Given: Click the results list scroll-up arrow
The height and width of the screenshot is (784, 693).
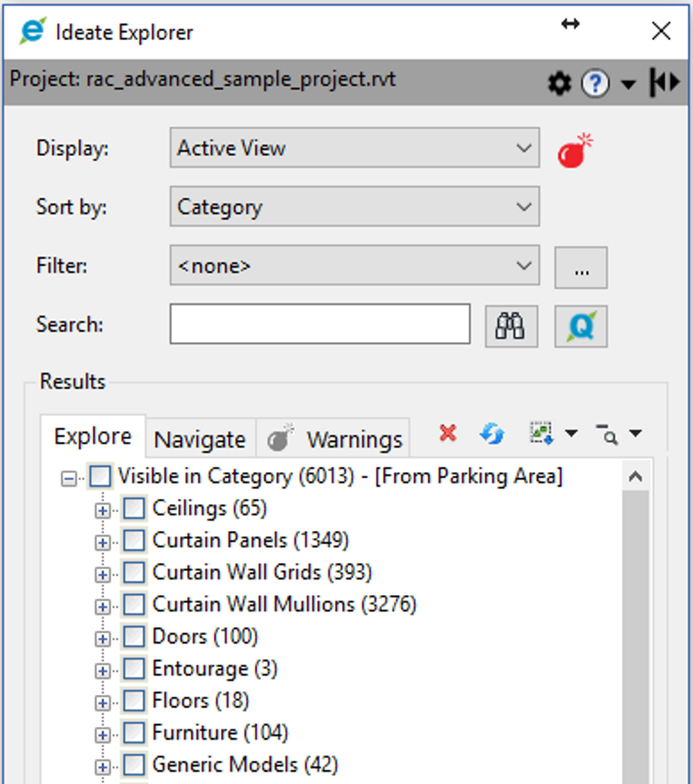Looking at the screenshot, I should 636,476.
